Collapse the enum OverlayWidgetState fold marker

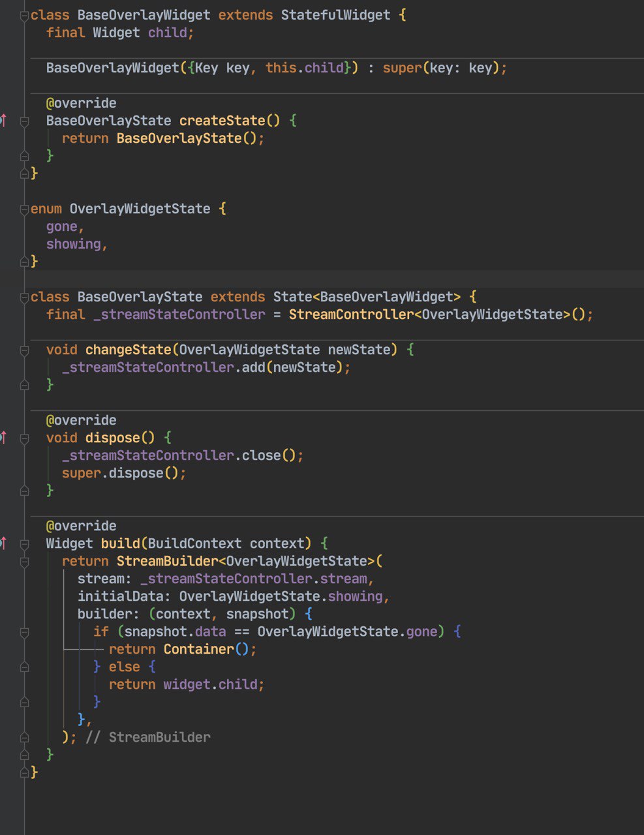[24, 209]
